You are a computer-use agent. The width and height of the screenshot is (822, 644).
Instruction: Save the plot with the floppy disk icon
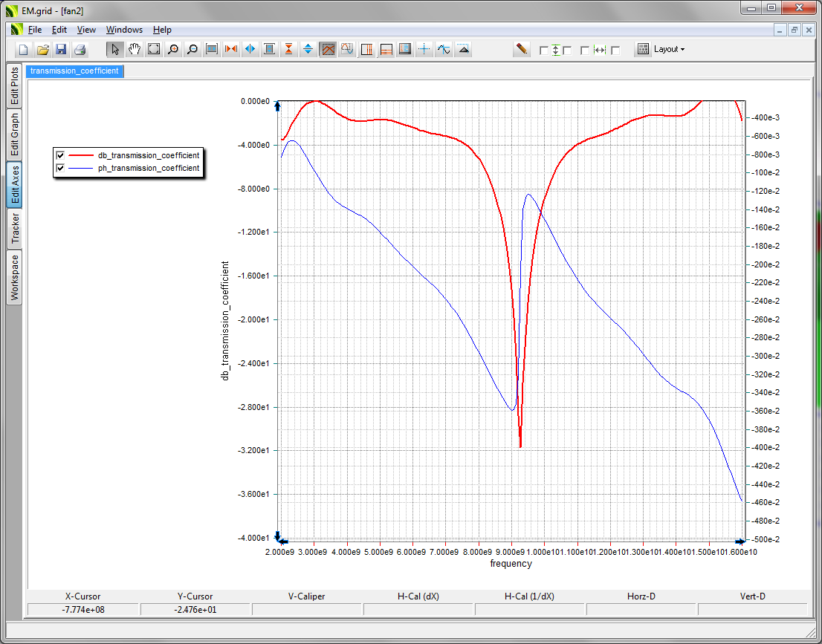[x=61, y=49]
